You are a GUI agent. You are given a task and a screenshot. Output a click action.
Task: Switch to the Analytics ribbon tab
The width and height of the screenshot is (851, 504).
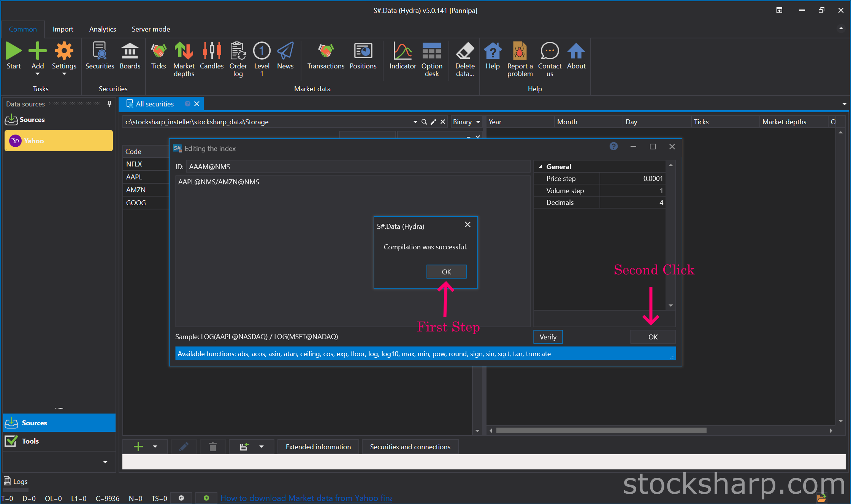pos(103,29)
